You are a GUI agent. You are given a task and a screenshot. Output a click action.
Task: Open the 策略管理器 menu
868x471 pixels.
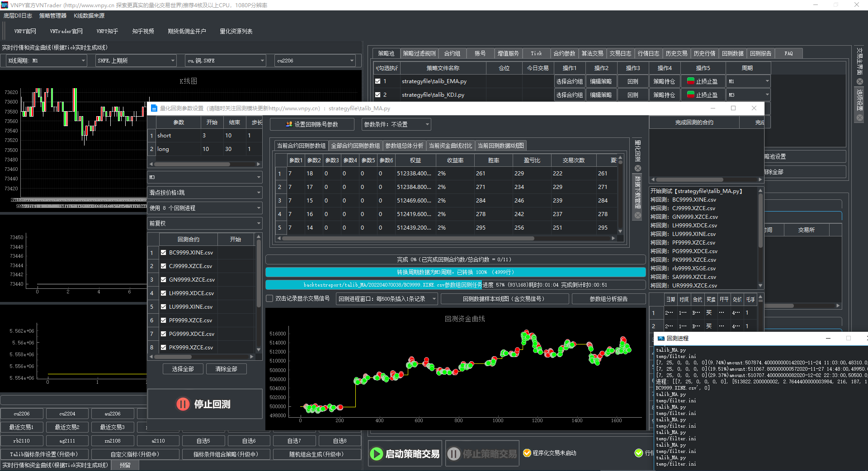click(52, 15)
